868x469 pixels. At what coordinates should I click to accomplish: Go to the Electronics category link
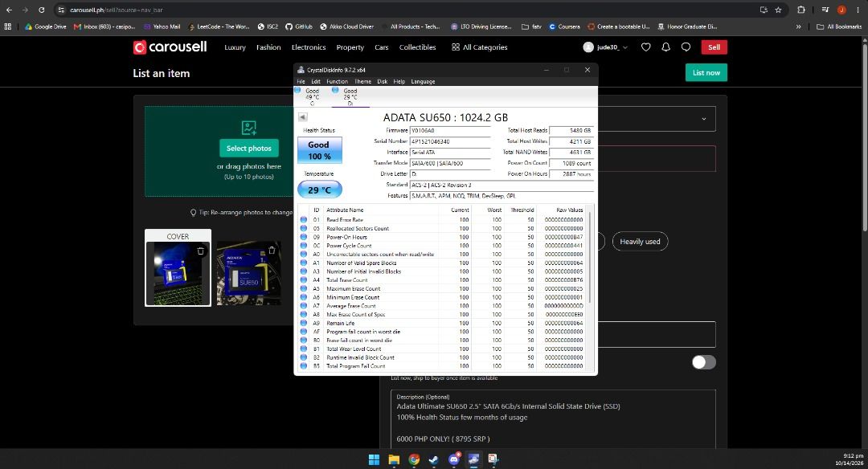coord(309,47)
